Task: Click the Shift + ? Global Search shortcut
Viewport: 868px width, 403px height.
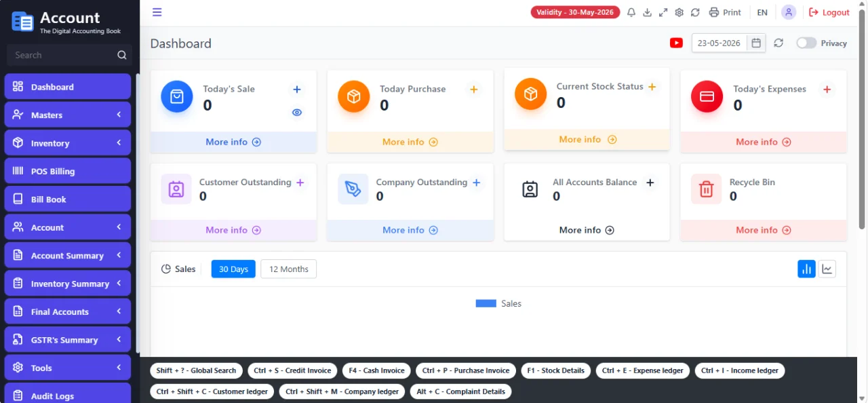Action: 196,370
